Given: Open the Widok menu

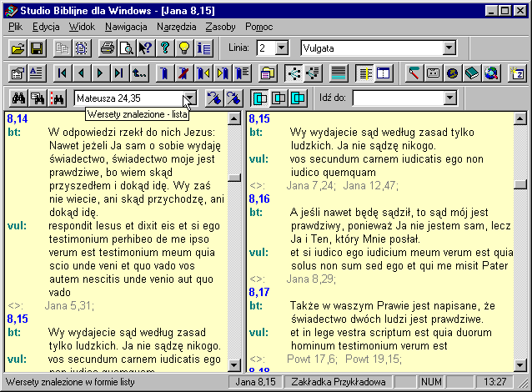Looking at the screenshot, I should (82, 27).
